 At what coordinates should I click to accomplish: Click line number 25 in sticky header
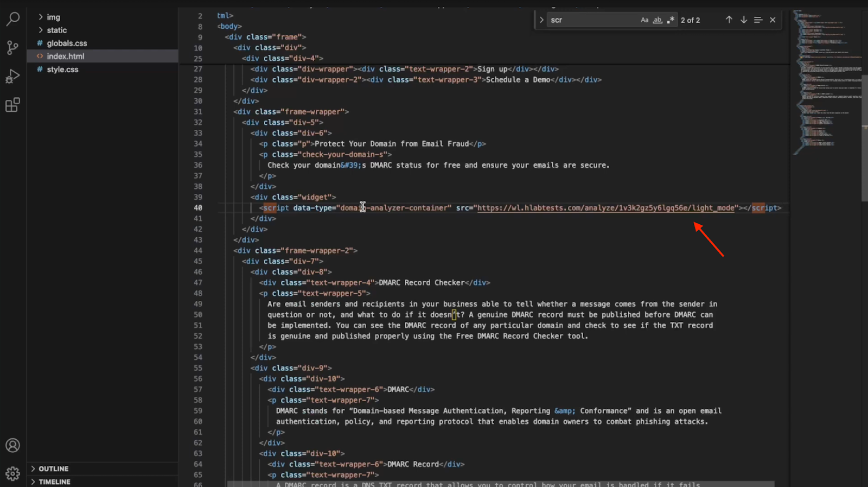click(197, 58)
